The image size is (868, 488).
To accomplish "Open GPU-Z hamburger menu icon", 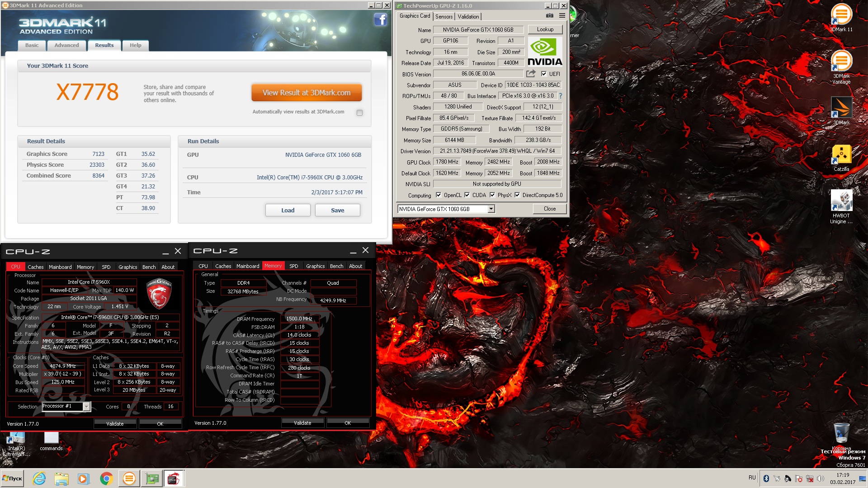I will 562,15.
